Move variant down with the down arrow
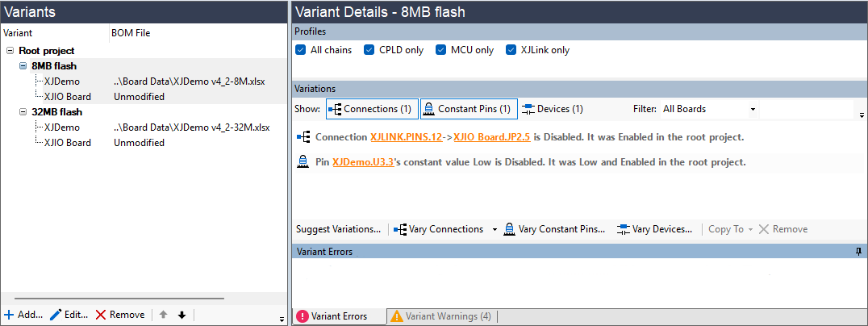This screenshot has height=326, width=868. pos(182,315)
